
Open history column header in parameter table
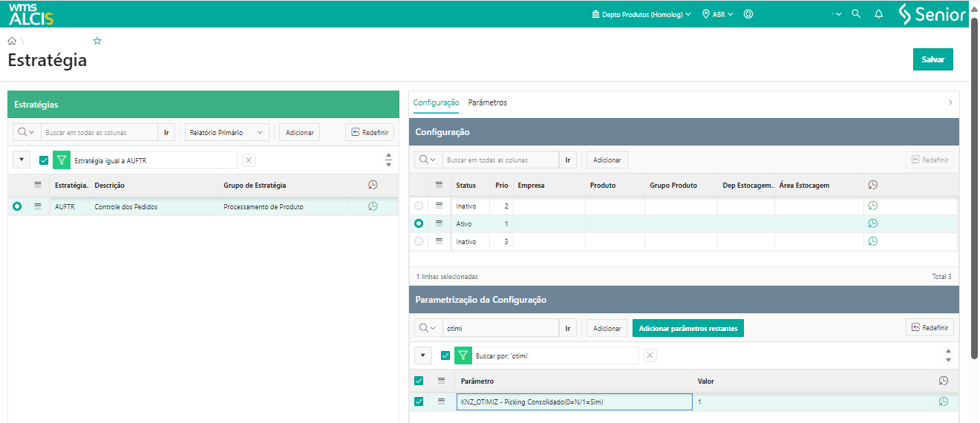(x=943, y=381)
